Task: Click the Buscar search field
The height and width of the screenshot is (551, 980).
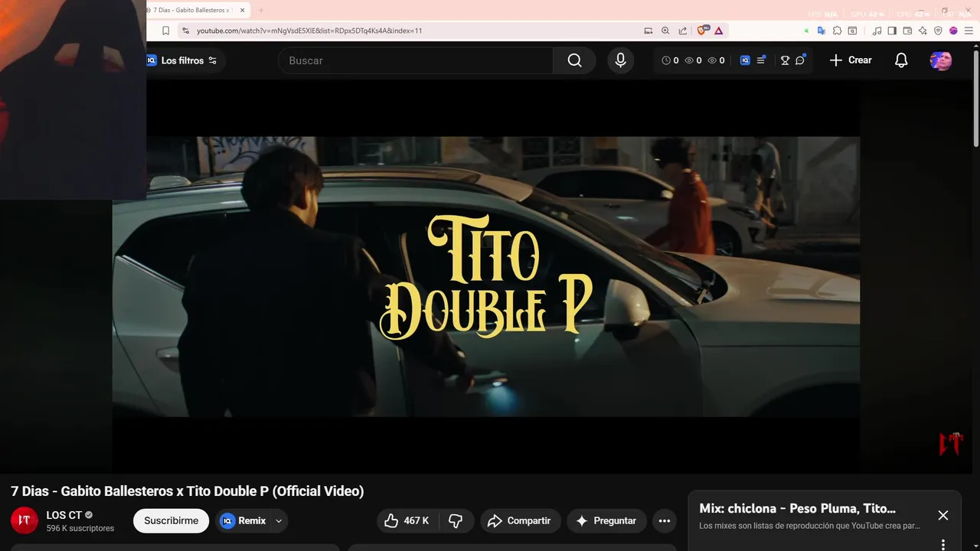Action: click(x=416, y=60)
